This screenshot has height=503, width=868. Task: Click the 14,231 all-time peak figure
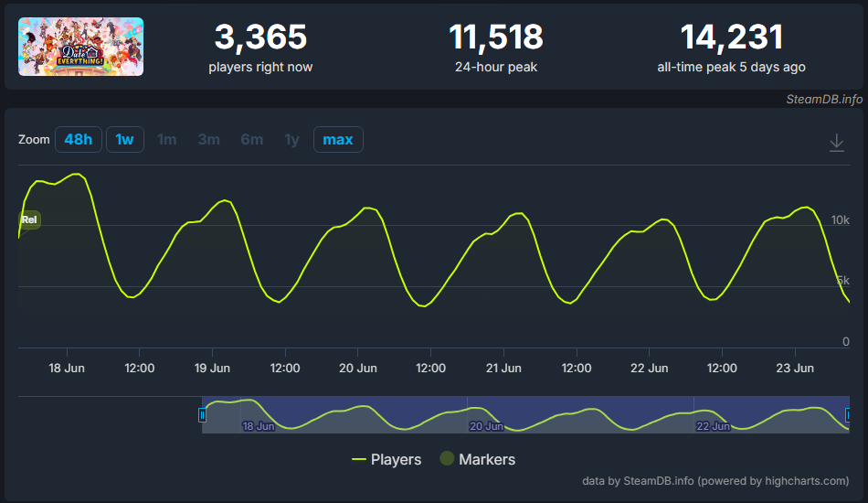[x=731, y=37]
